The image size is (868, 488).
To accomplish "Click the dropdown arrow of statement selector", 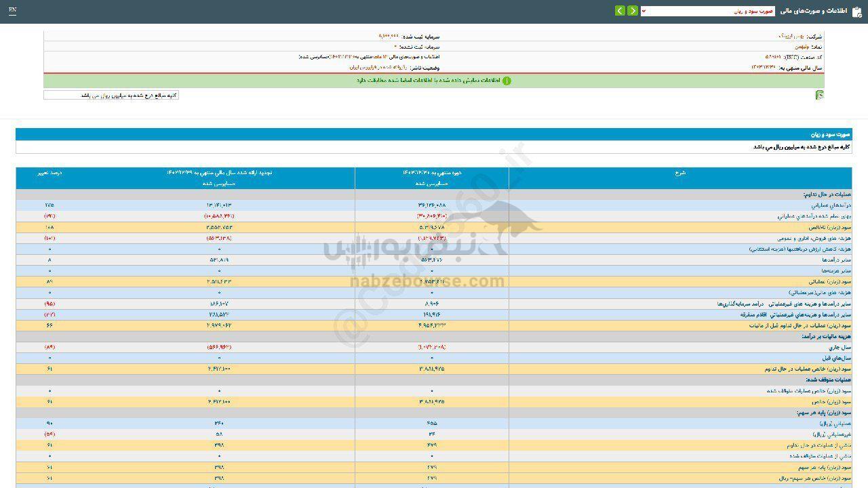I will click(x=644, y=12).
